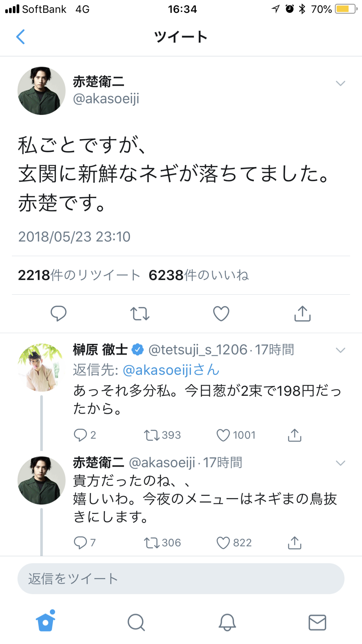
Task: Retweet the main tweet about ネギ
Action: click(140, 314)
